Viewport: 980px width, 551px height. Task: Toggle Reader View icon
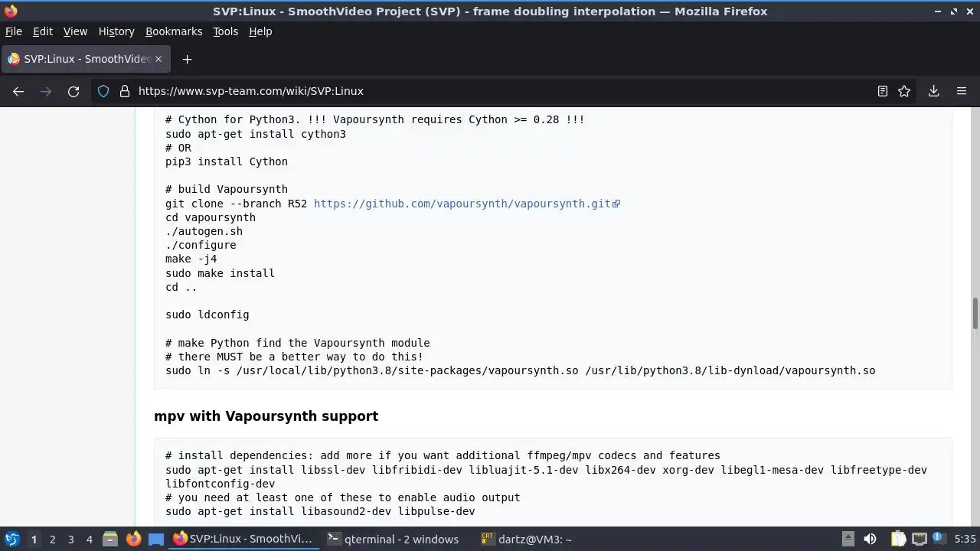882,91
